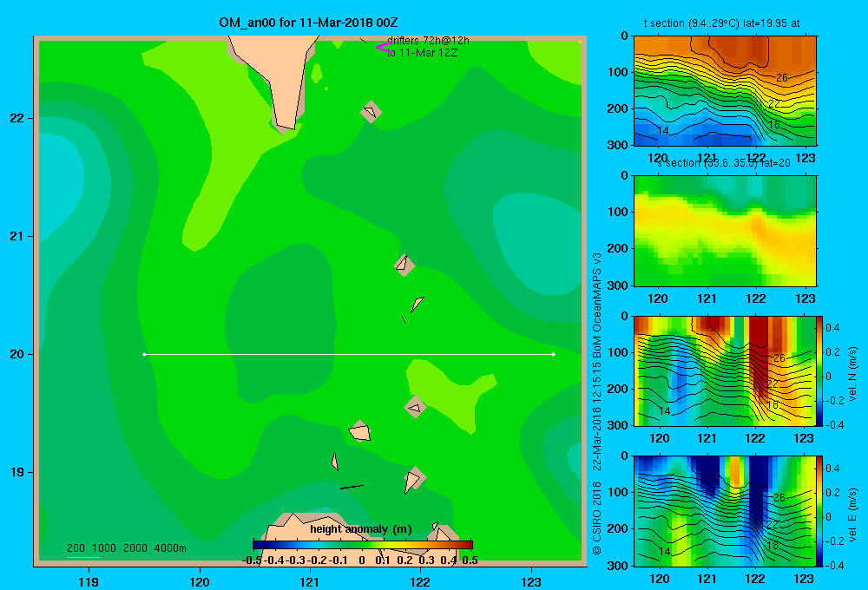The width and height of the screenshot is (868, 590).
Task: Click latitude label 21 on the main map axis
Action: pyautogui.click(x=17, y=236)
